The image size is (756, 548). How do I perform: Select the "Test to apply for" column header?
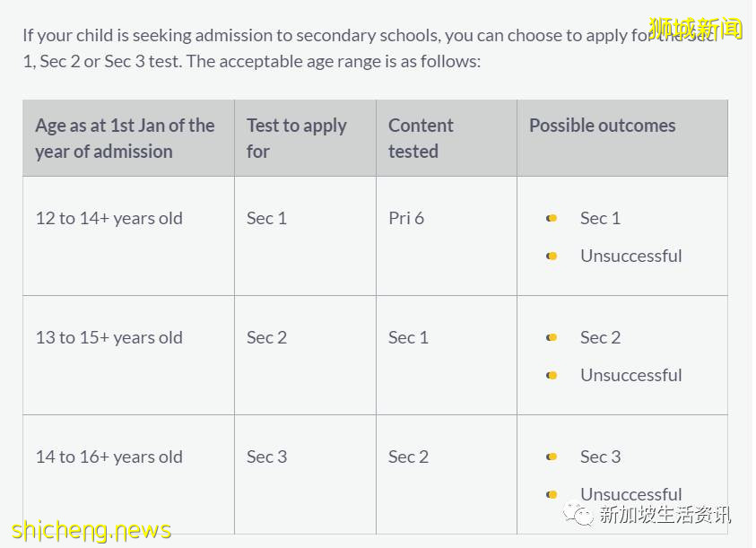(297, 138)
